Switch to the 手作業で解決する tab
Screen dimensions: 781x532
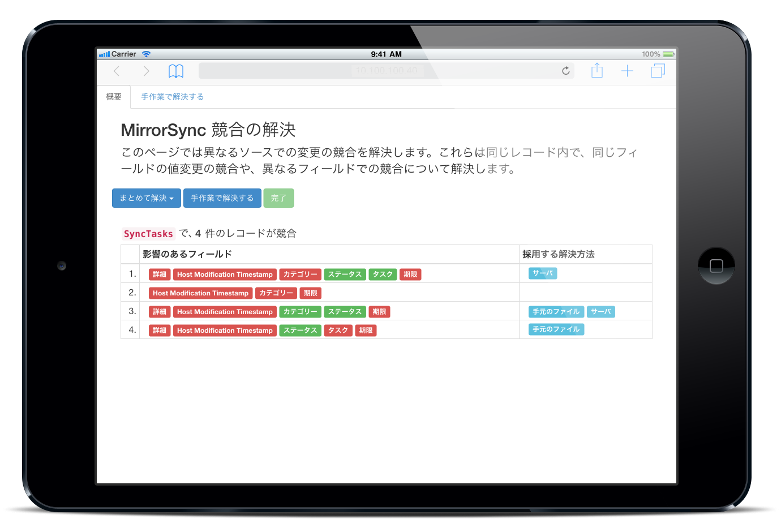coord(173,97)
